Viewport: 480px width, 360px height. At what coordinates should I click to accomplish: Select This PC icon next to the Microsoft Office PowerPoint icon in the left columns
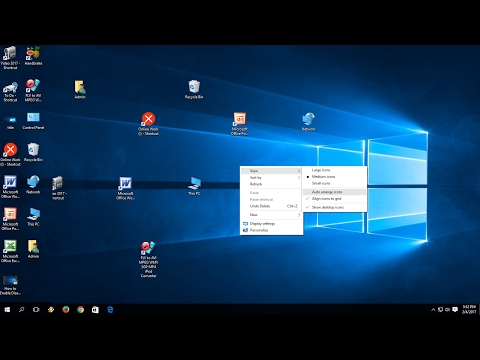click(x=33, y=217)
